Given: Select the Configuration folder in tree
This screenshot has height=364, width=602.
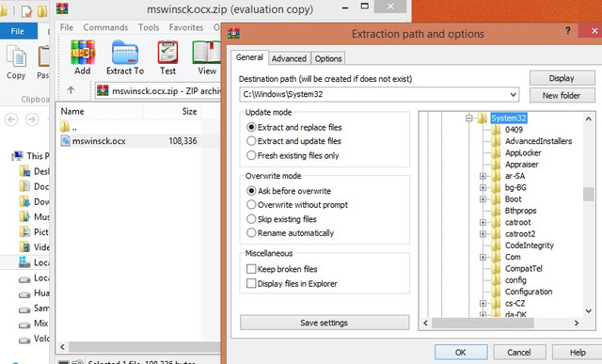Looking at the screenshot, I should (529, 292).
